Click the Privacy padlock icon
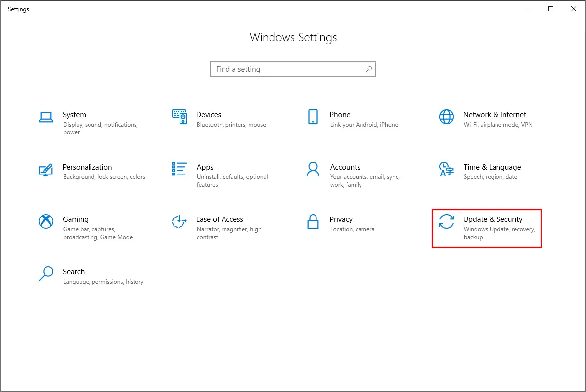Screen dimensions: 586x392 (x=313, y=221)
